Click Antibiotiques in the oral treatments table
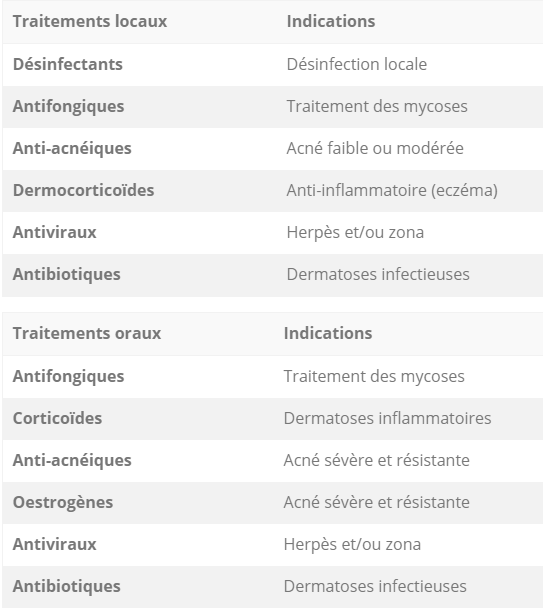The height and width of the screenshot is (608, 543). pos(67,586)
